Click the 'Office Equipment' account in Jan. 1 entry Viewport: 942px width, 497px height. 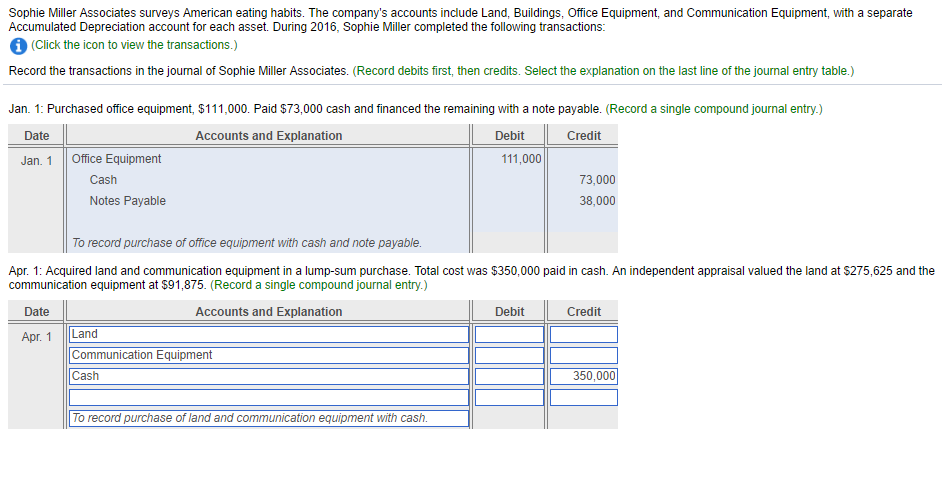pos(117,159)
